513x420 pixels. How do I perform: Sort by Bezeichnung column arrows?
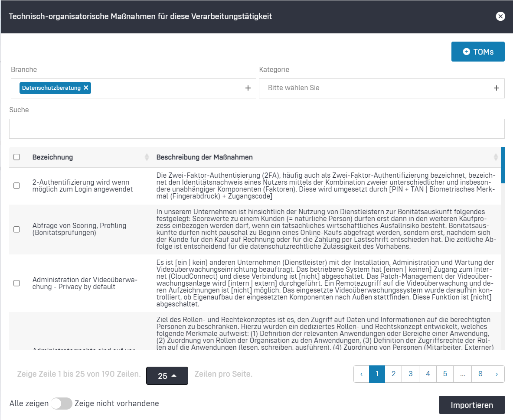click(147, 157)
